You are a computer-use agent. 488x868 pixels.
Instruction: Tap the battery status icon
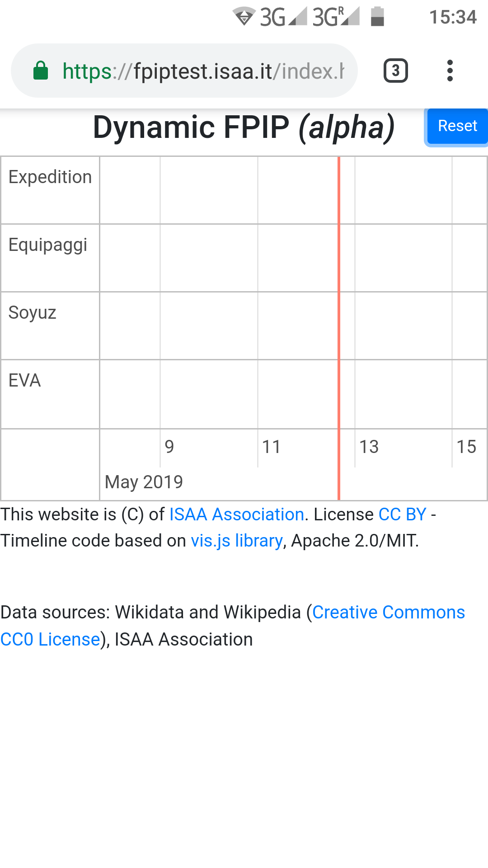tap(377, 17)
